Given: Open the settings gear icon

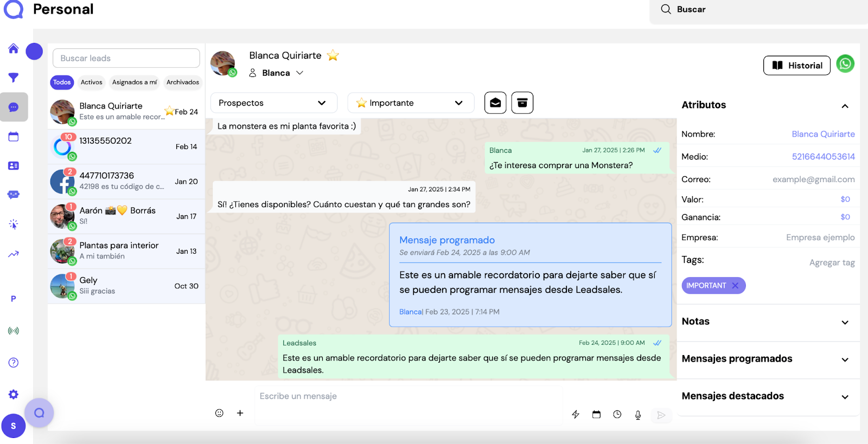Looking at the screenshot, I should click(14, 394).
